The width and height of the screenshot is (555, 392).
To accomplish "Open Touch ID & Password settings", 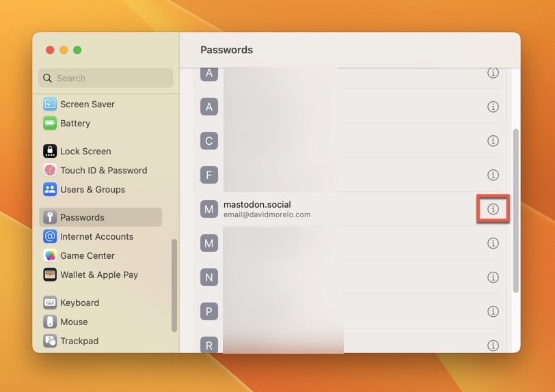I will 100,170.
